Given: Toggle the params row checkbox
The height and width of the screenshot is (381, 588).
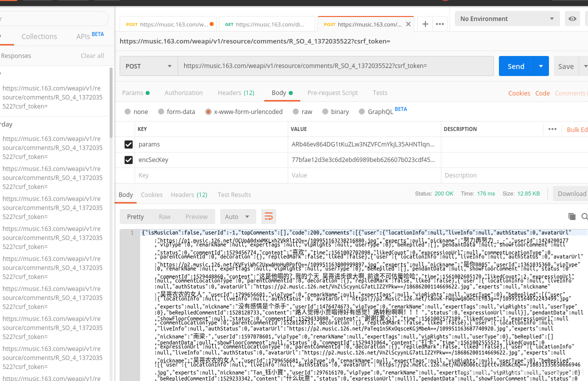Looking at the screenshot, I should point(129,144).
